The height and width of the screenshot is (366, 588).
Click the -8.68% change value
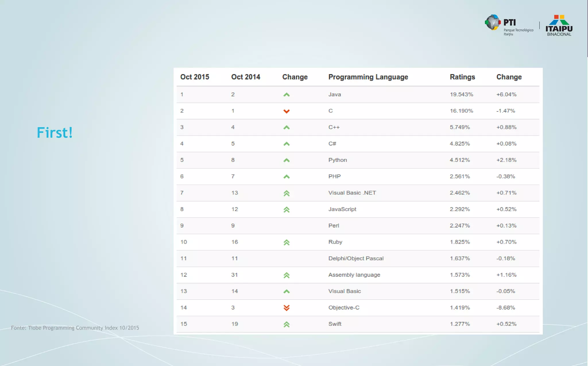506,307
